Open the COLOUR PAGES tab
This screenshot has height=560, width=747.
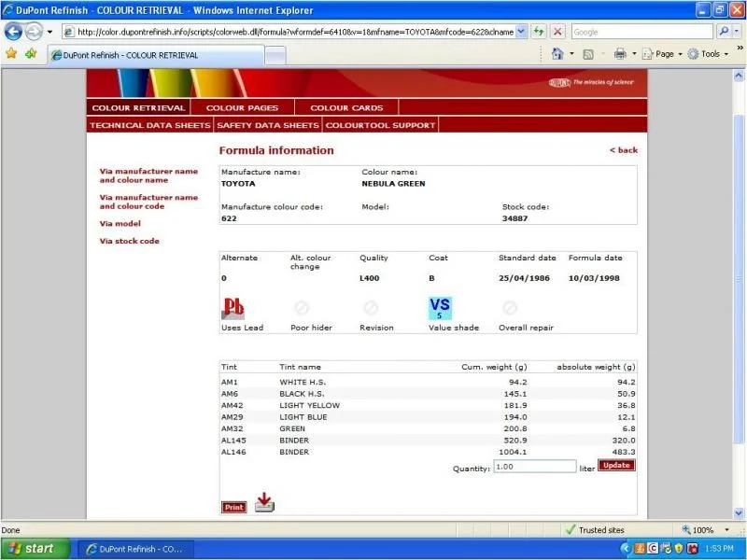[242, 107]
